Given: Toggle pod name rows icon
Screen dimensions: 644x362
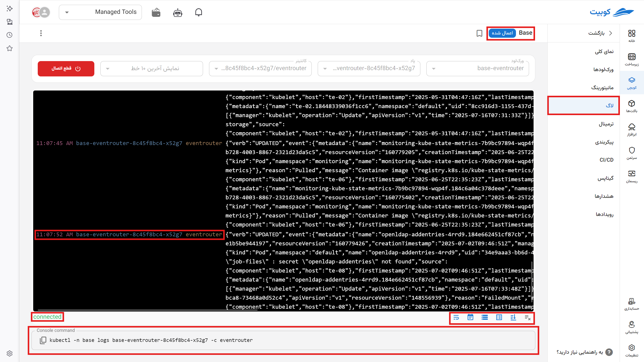Looking at the screenshot, I should click(485, 318).
